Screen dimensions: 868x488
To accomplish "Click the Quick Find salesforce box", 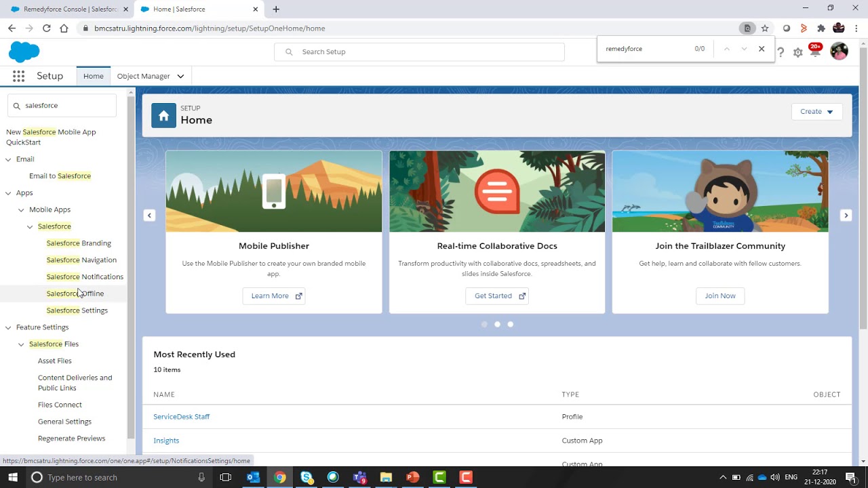I will [x=62, y=106].
